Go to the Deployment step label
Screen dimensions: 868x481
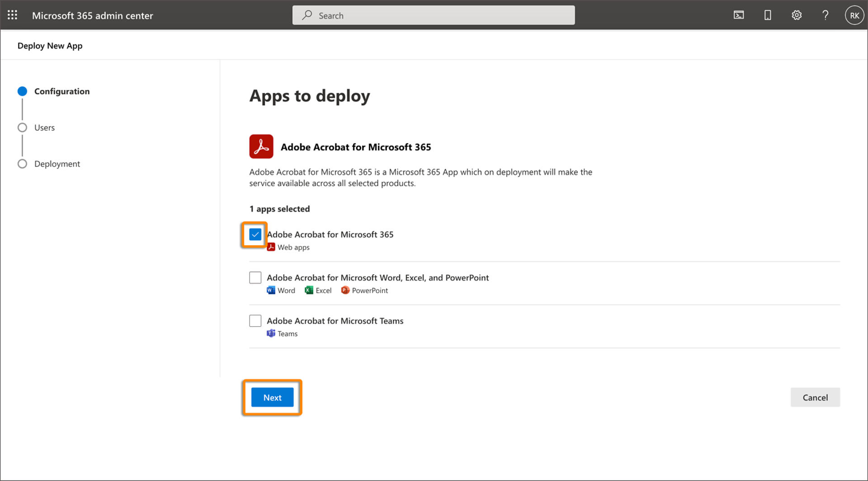click(x=57, y=164)
